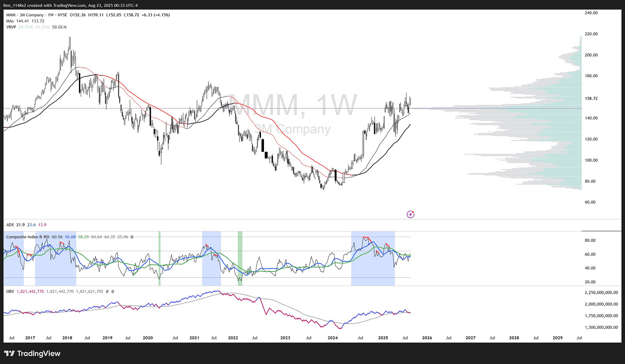Click the composite value 84.64
625x364 pixels.
(x=97, y=237)
